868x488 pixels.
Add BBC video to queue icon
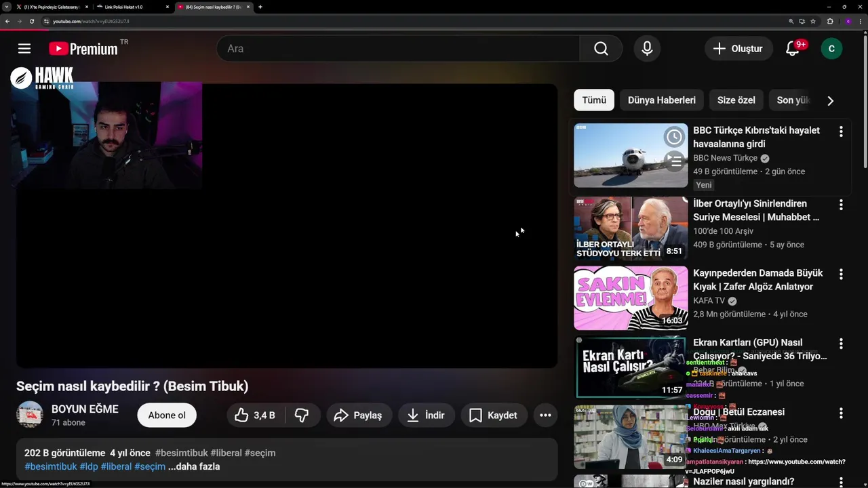point(674,161)
